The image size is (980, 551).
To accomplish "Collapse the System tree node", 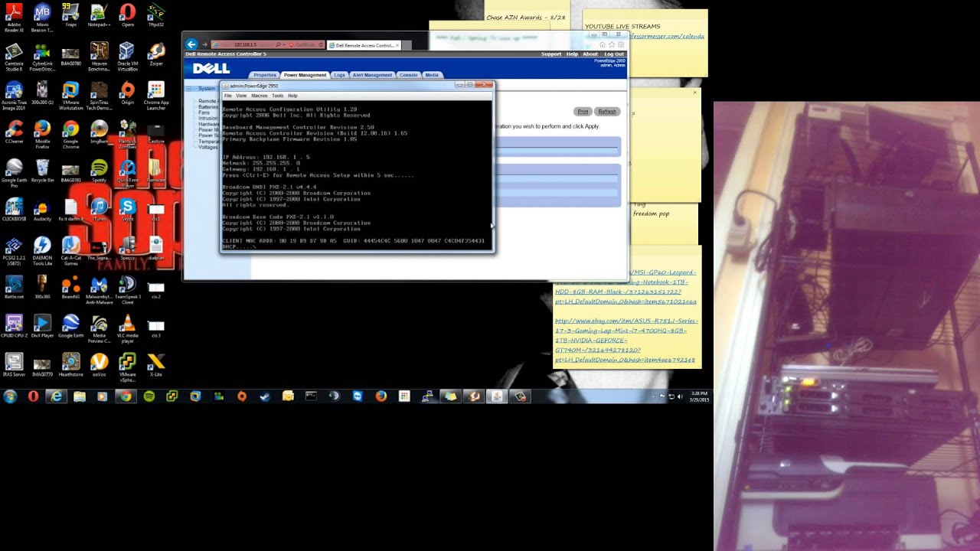I will pyautogui.click(x=189, y=89).
